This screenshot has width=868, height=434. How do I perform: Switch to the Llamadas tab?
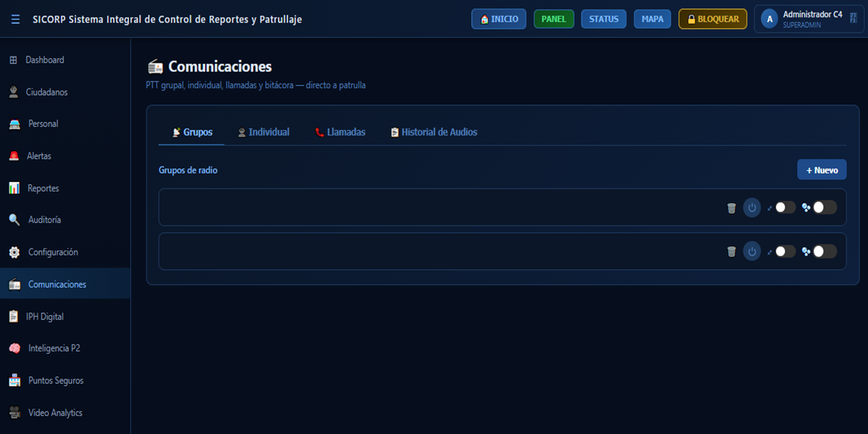[x=339, y=132]
